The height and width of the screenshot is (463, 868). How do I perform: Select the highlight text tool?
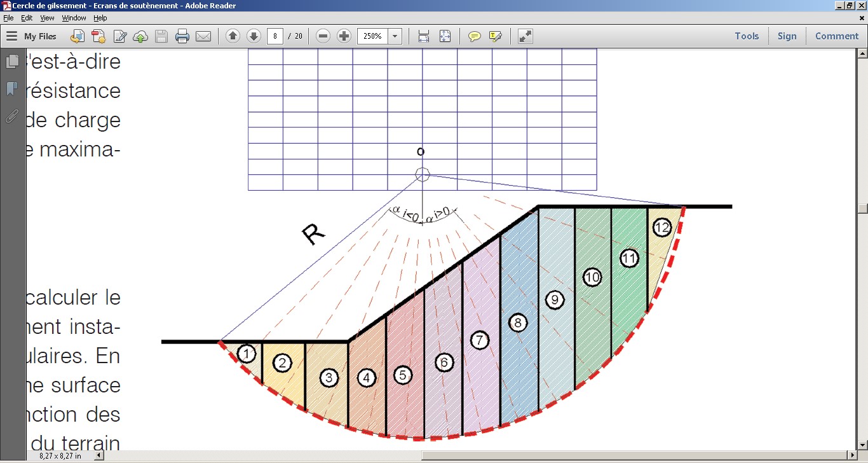click(496, 36)
